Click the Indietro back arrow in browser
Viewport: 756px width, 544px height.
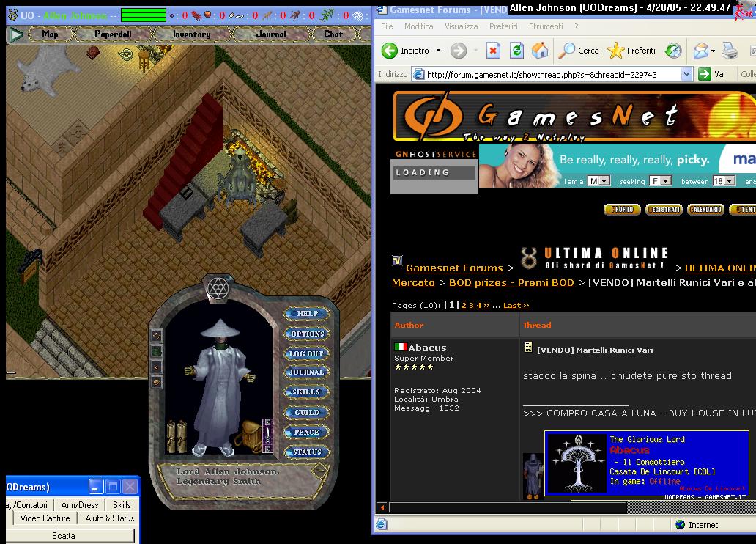pos(390,51)
